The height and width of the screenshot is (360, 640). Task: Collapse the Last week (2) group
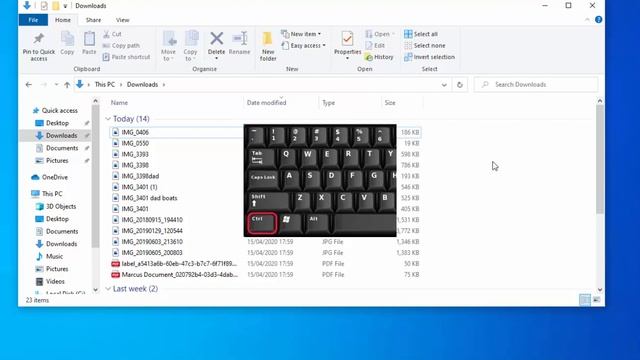click(108, 289)
